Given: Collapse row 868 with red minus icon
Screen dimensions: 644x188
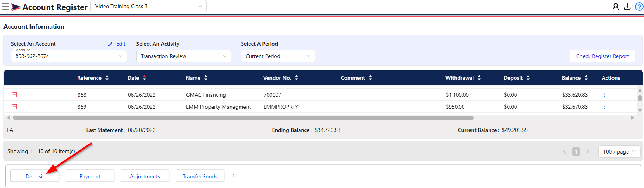Looking at the screenshot, I should coord(14,95).
